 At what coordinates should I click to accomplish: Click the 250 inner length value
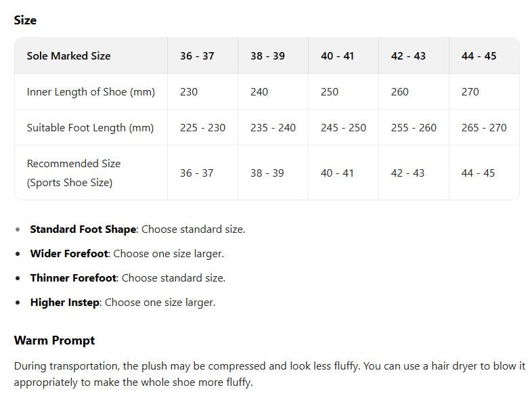[x=330, y=91]
